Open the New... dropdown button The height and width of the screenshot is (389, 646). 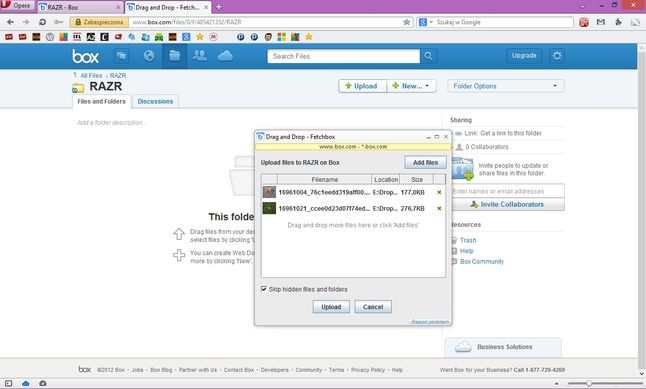(x=412, y=86)
